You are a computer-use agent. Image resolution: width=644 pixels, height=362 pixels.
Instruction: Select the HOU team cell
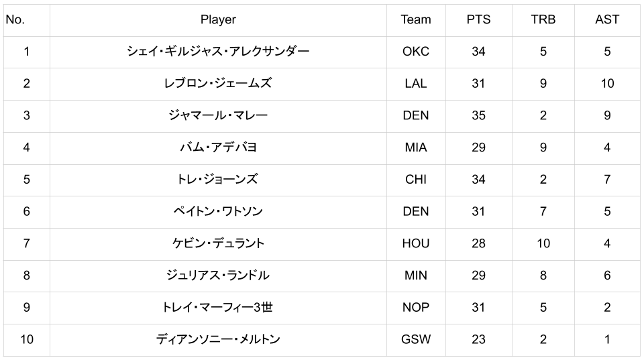click(416, 243)
